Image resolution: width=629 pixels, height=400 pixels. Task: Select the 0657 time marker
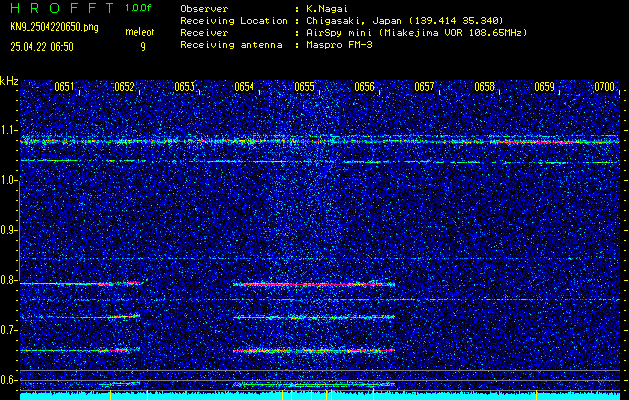(x=424, y=87)
